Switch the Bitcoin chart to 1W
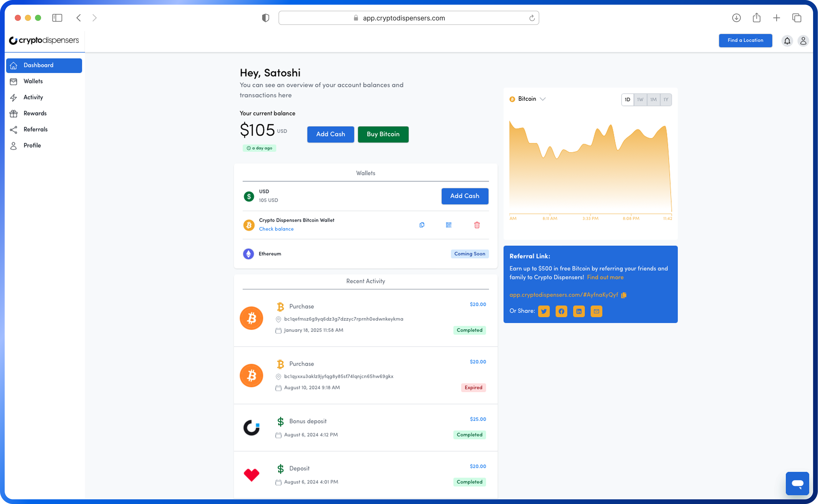The width and height of the screenshot is (818, 504). pos(640,99)
